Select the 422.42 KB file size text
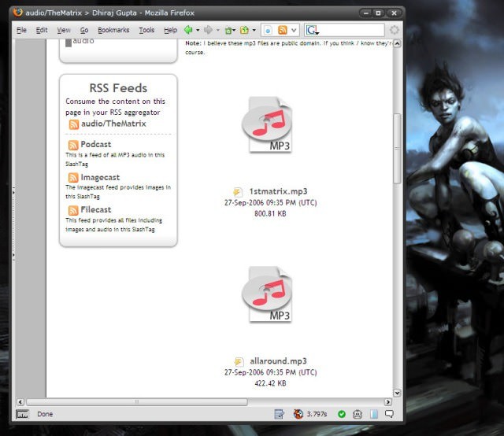The width and height of the screenshot is (504, 436). click(270, 383)
